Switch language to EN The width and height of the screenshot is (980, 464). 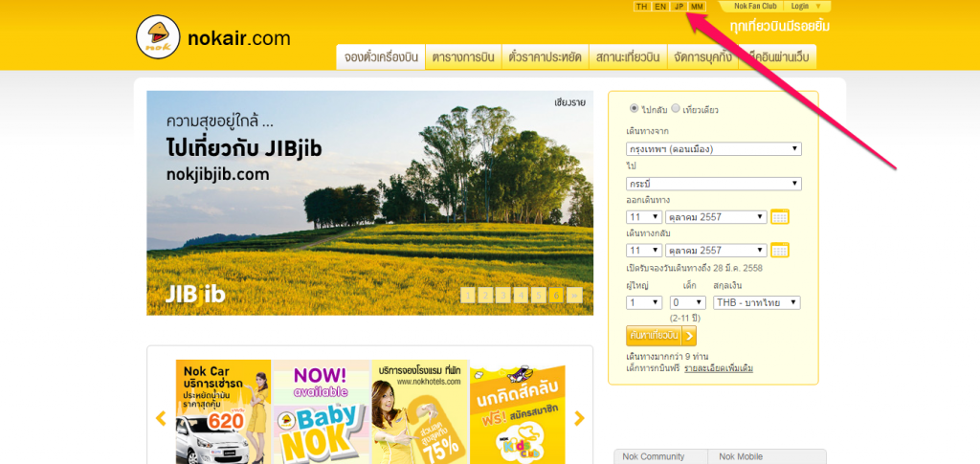(660, 7)
